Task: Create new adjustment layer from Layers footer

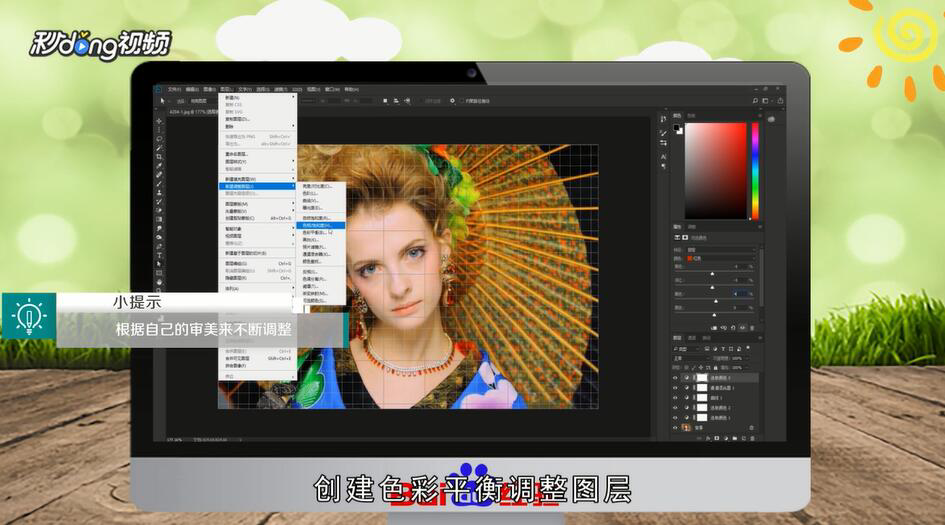Action: pos(726,438)
